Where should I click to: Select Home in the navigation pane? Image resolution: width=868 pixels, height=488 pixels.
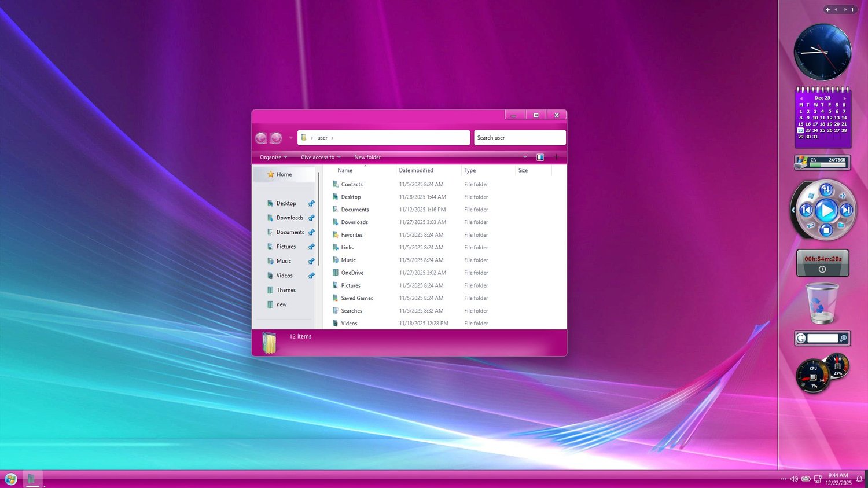click(x=284, y=174)
